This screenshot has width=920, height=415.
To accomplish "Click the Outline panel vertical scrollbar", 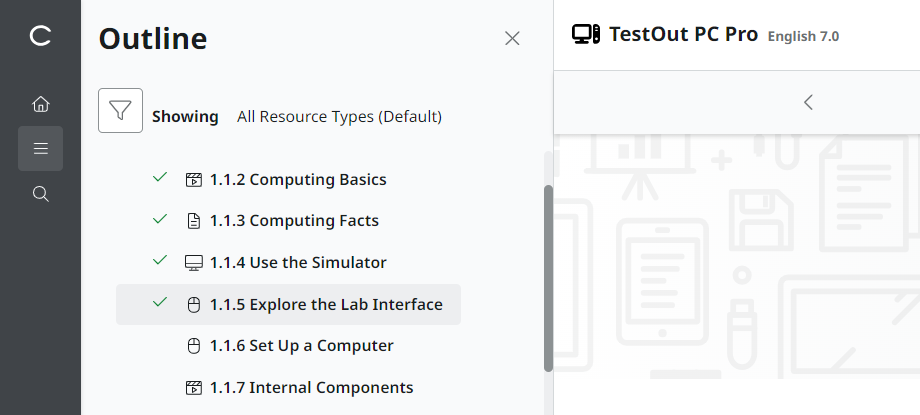I will coord(547,278).
